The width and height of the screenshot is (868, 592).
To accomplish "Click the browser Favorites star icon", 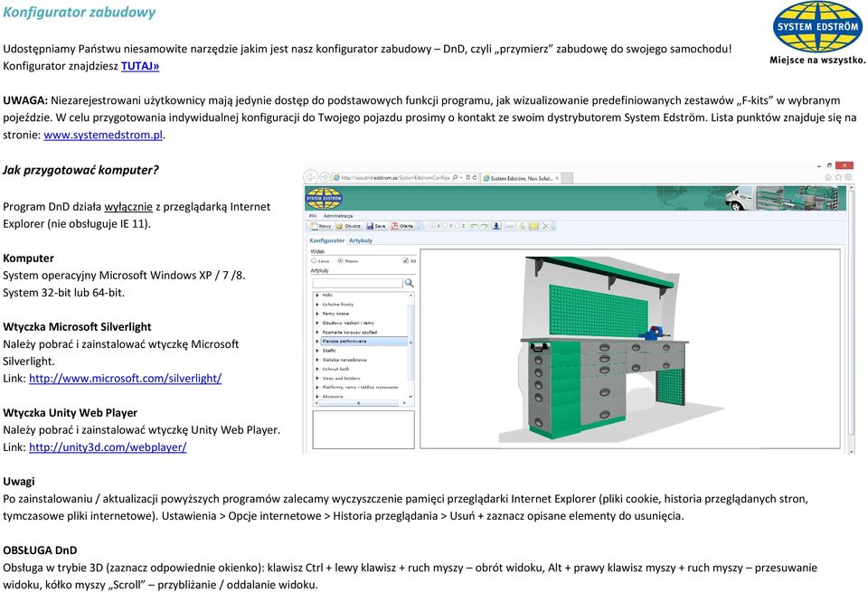I will click(838, 177).
